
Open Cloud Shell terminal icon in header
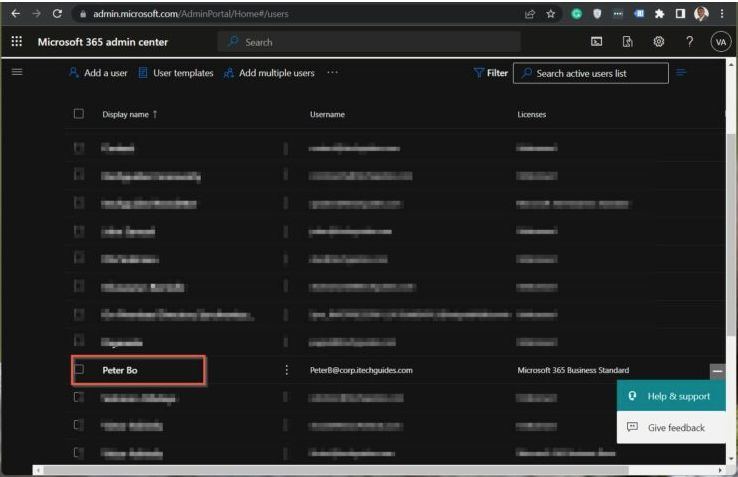point(596,42)
